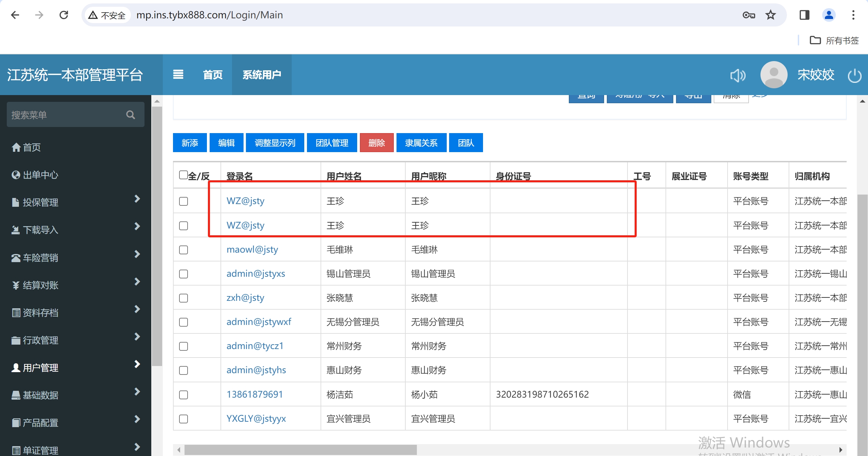
Task: Bookmark page with star icon
Action: pyautogui.click(x=771, y=15)
